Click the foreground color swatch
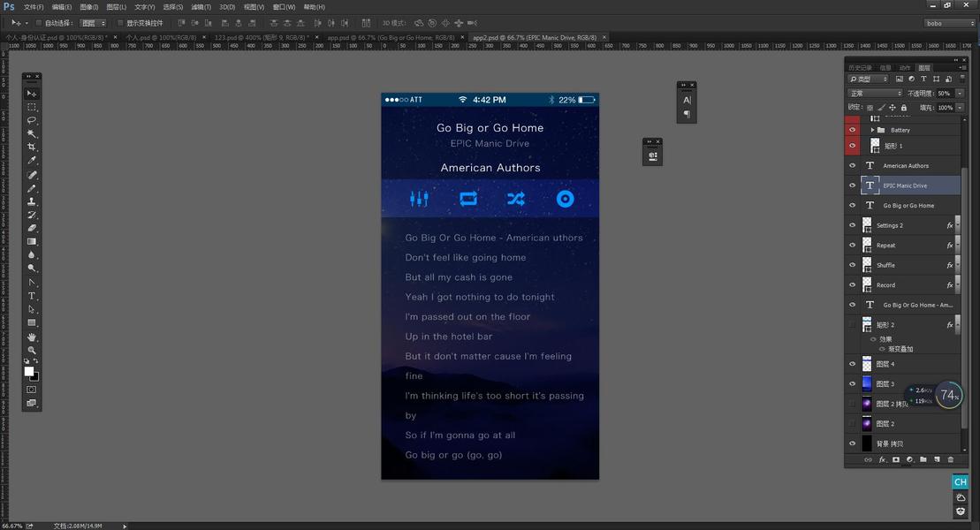Screen dimensions: 980x530 coord(29,371)
